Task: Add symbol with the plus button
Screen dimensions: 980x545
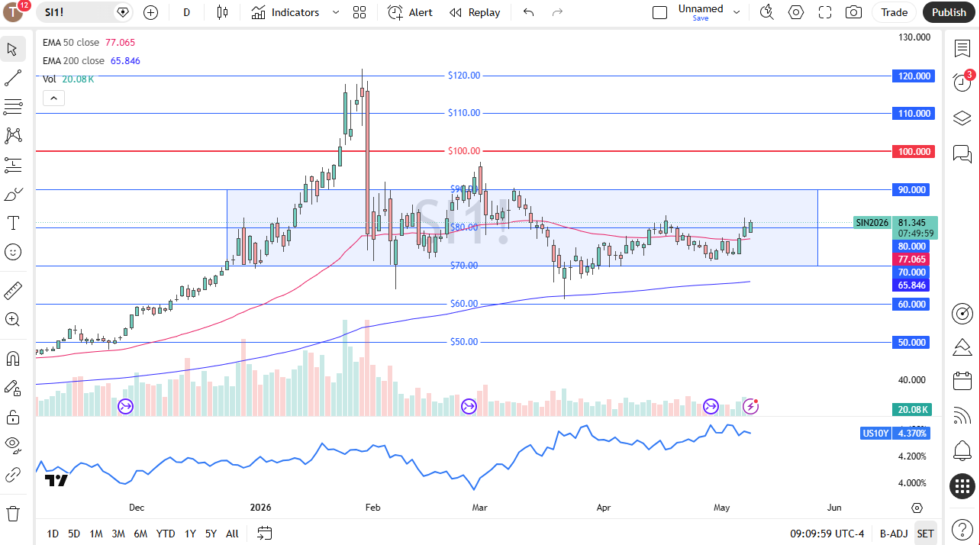Action: 150,12
